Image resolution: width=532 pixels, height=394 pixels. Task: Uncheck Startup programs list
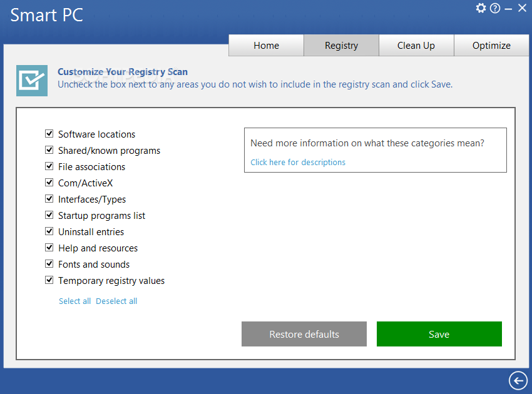point(49,215)
